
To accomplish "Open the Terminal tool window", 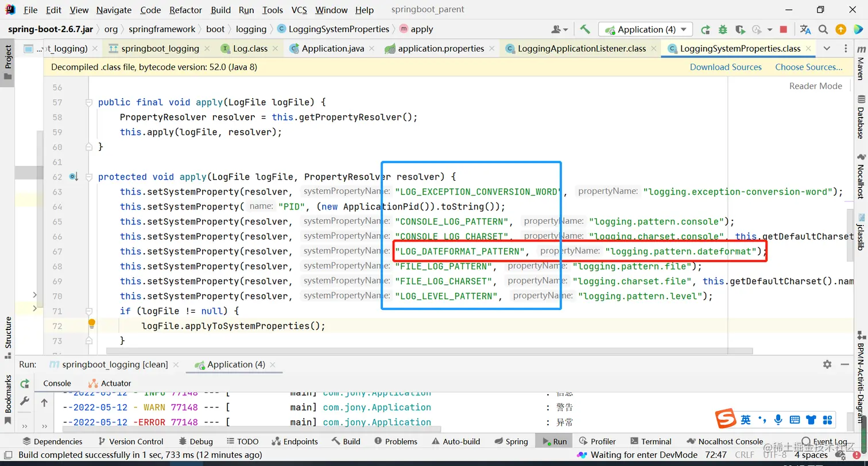I will pyautogui.click(x=650, y=441).
